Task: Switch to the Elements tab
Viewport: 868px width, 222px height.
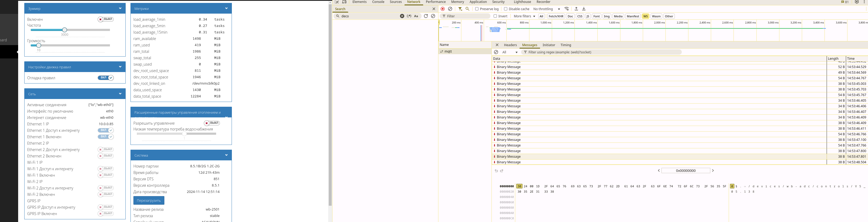Action: coord(359,2)
